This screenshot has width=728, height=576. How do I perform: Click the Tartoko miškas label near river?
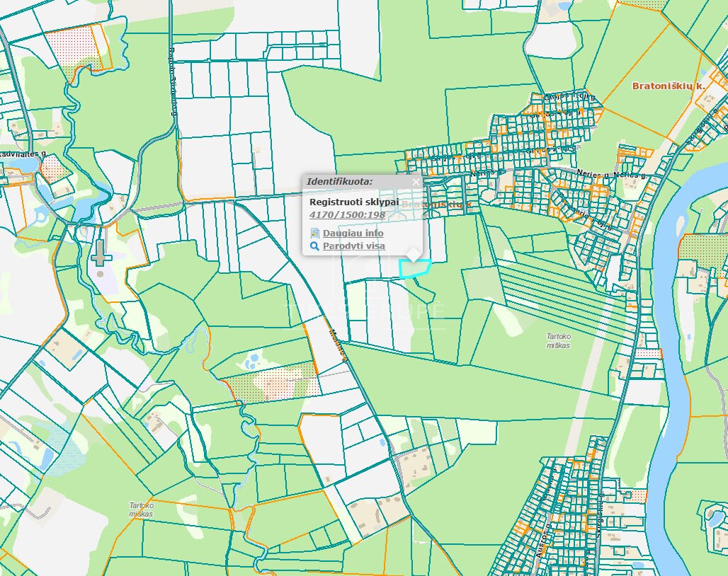[559, 341]
